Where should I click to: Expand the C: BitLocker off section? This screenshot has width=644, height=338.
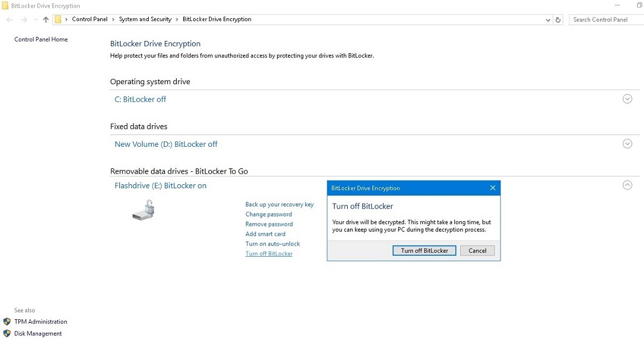coord(627,99)
